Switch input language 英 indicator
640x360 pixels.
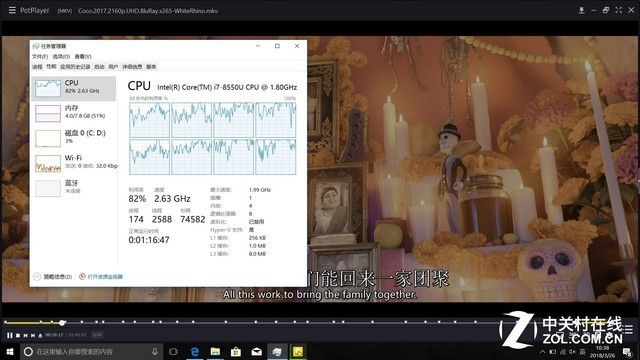[582, 352]
